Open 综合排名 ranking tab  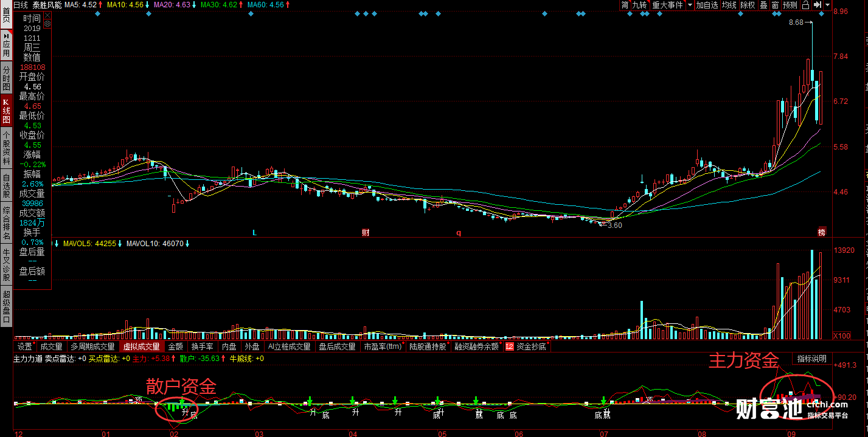(x=6, y=224)
